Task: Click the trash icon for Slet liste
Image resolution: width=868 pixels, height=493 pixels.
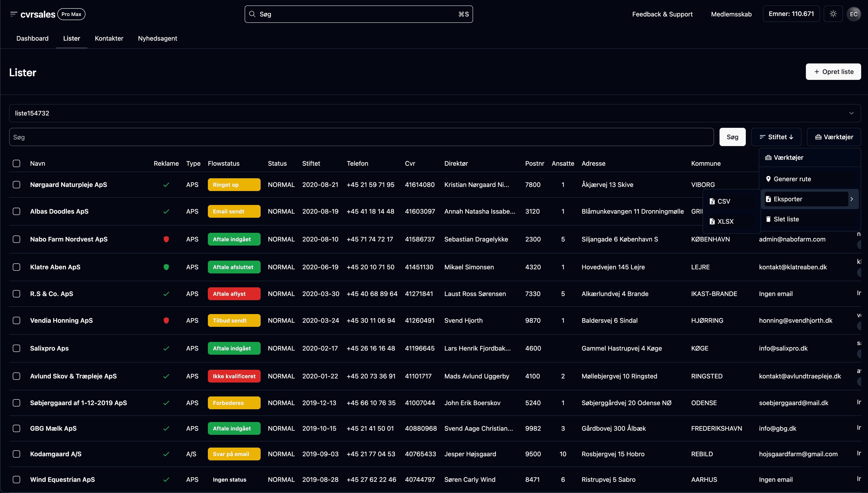Action: pos(768,219)
